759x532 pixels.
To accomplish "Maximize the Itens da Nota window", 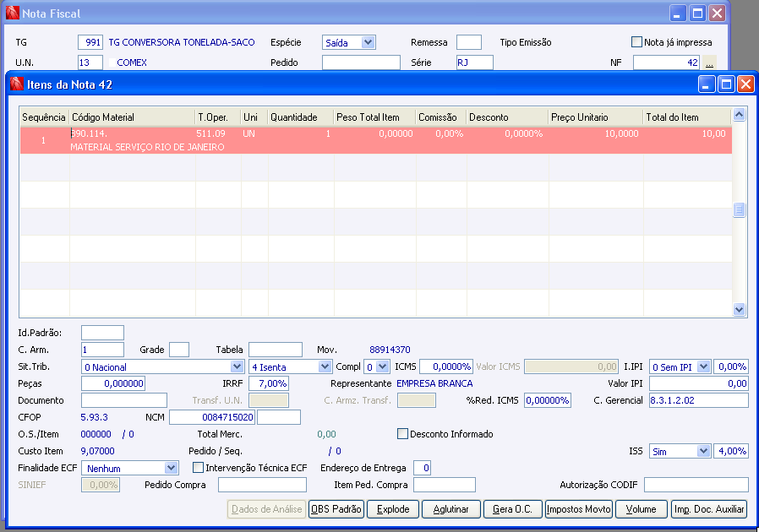I will 726,84.
